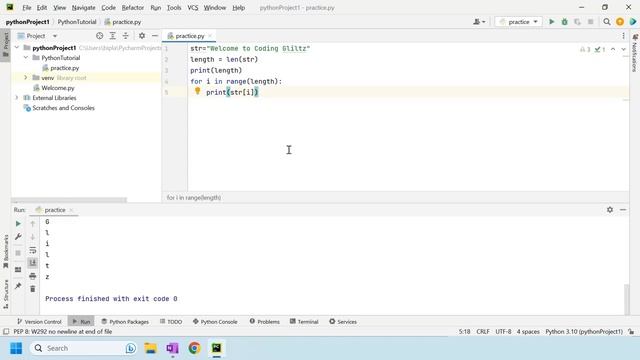The image size is (640, 360).
Task: Open Services tool window
Action: pyautogui.click(x=343, y=322)
